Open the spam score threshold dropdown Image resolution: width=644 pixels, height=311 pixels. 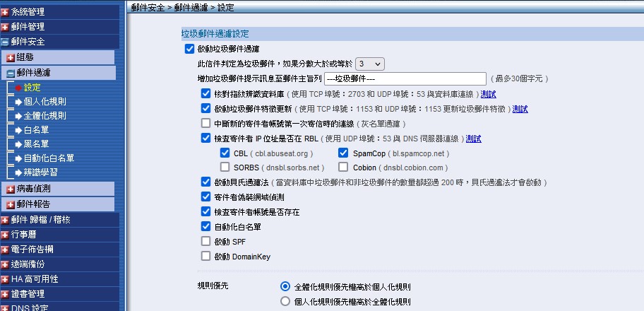coord(370,64)
